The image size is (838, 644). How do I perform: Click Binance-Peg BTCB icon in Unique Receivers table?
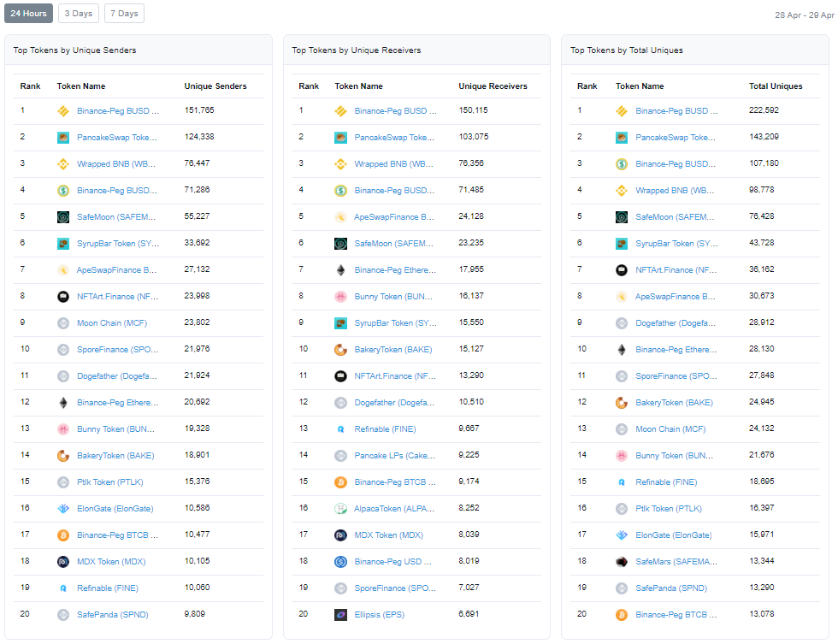340,482
